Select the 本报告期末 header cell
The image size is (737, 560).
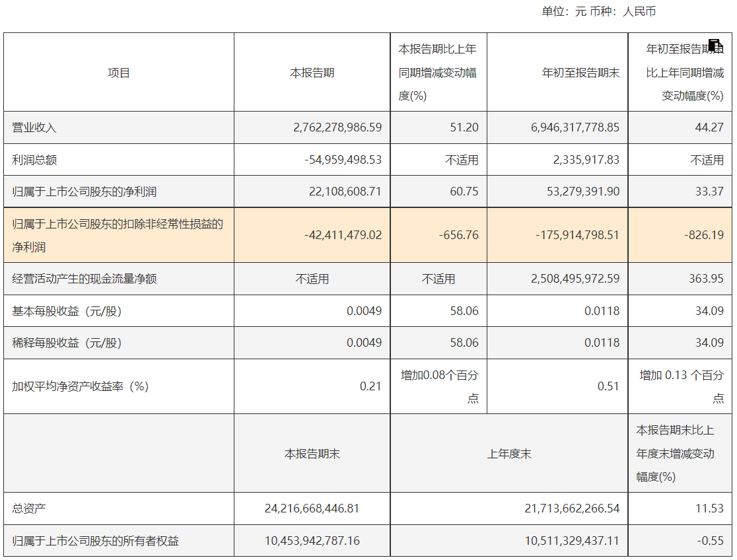(x=312, y=454)
